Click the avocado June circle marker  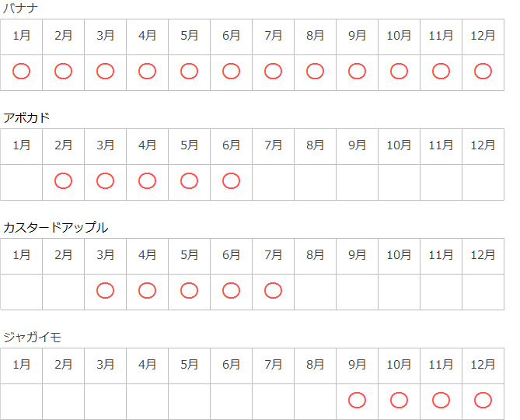point(231,181)
